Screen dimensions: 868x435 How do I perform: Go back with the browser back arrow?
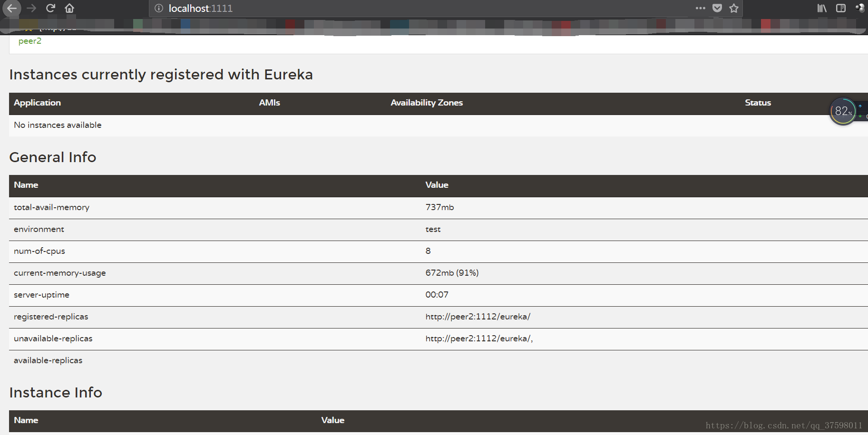click(x=11, y=8)
